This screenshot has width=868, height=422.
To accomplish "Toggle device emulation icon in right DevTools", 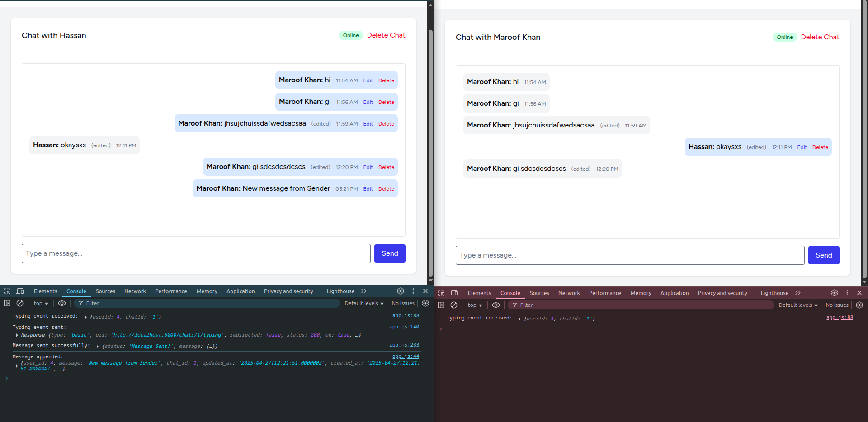I will pos(454,293).
